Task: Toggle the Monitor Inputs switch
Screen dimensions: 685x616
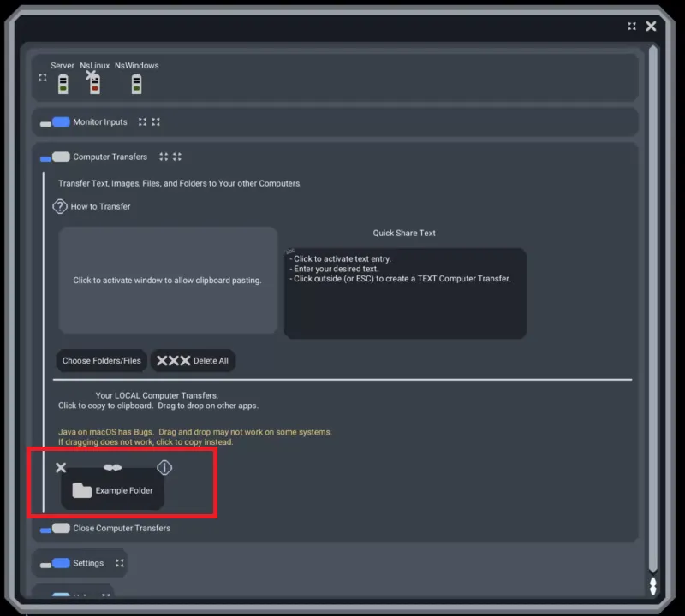Action: click(x=55, y=122)
